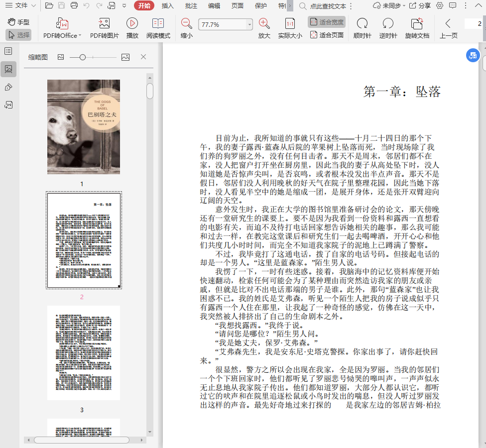This screenshot has height=448, width=486.
Task: Open the signature sidebar icon at the bottom
Action: pos(8,105)
